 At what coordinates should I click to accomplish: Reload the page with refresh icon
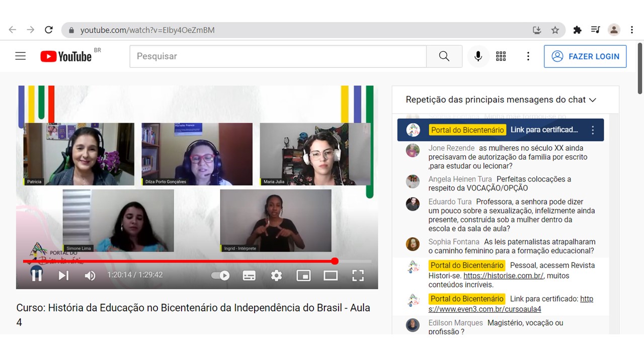pyautogui.click(x=49, y=30)
